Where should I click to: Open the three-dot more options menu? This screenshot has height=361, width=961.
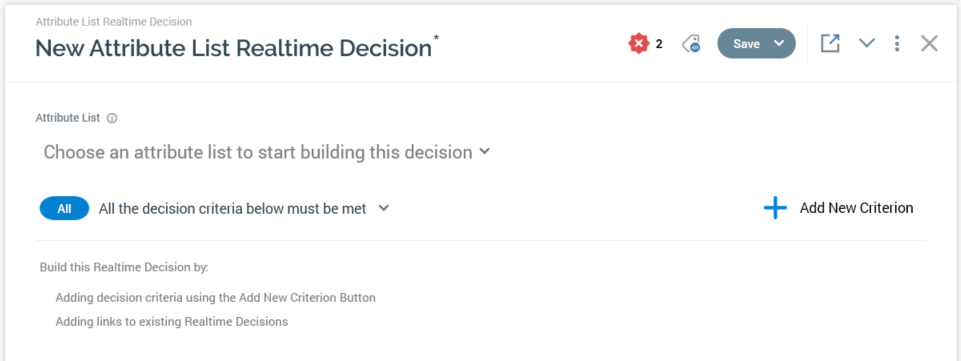[x=897, y=44]
